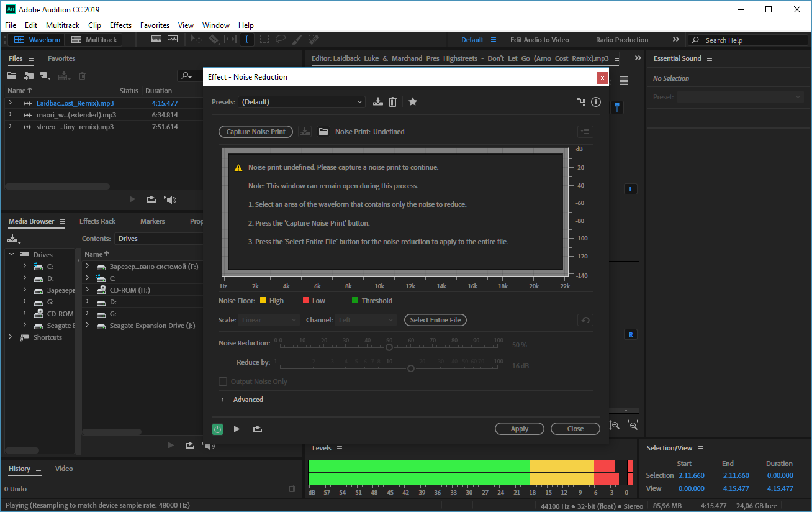This screenshot has height=512, width=812.
Task: Open the Effects menu
Action: coord(120,25)
